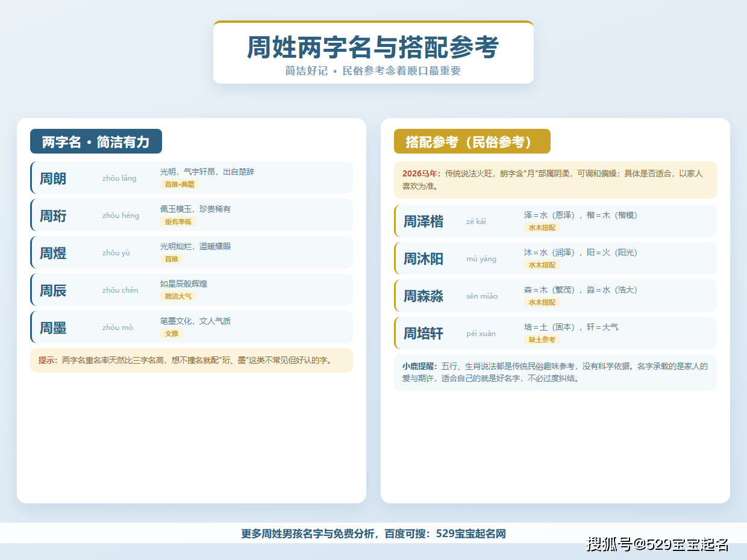Click the 重名率低 tag
Screen dimensions: 747x560
178,222
